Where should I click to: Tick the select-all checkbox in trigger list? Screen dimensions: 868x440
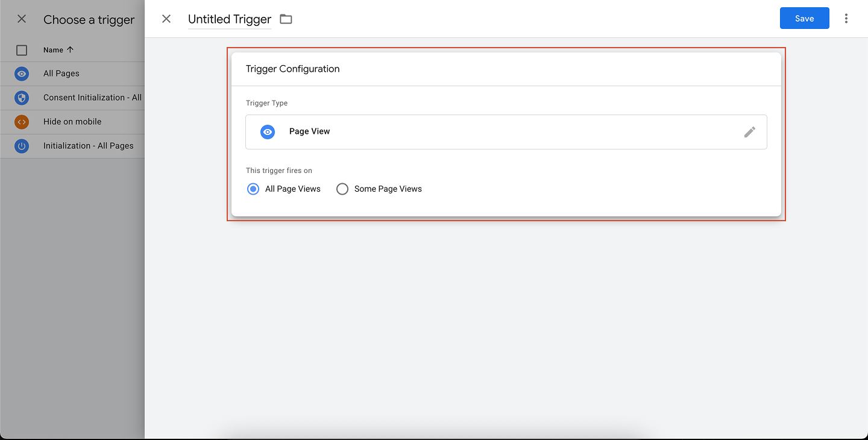tap(22, 50)
